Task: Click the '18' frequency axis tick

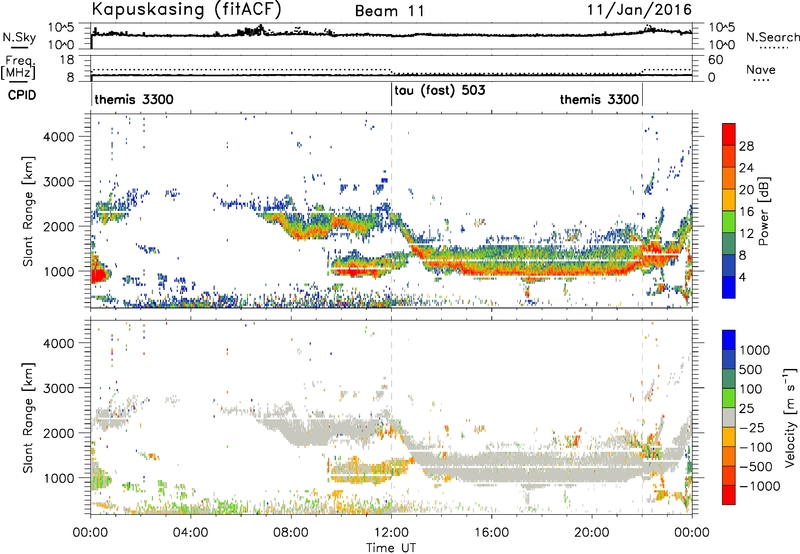Action: tap(67, 60)
